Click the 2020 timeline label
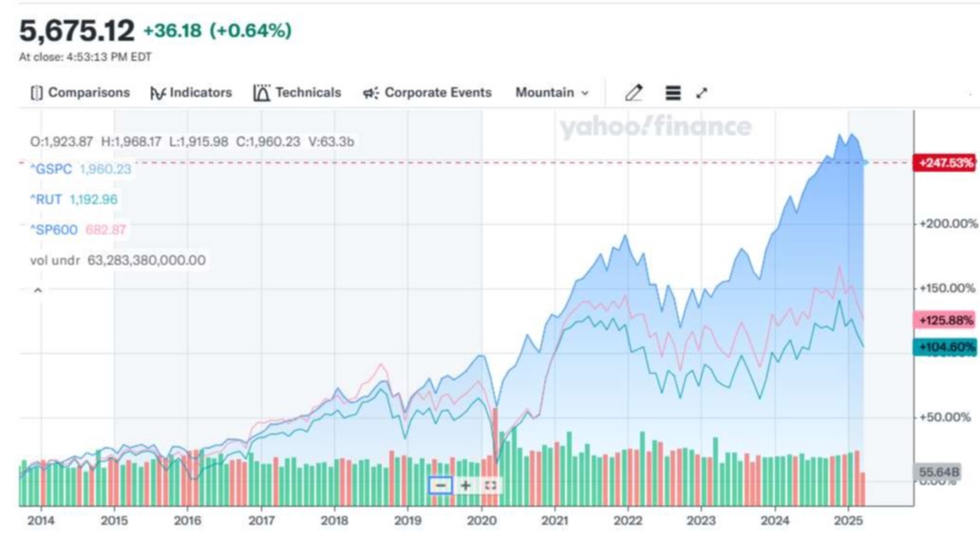 point(481,521)
